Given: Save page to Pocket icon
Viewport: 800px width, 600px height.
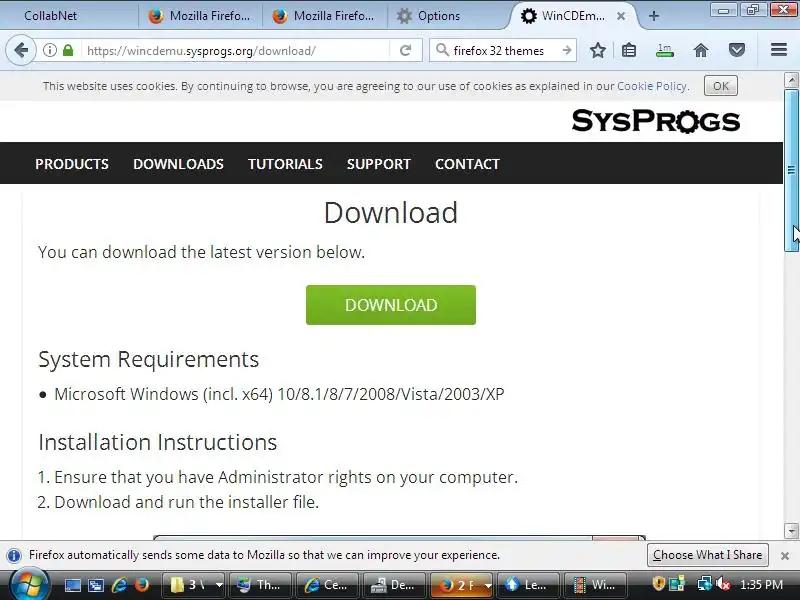Looking at the screenshot, I should pos(737,50).
